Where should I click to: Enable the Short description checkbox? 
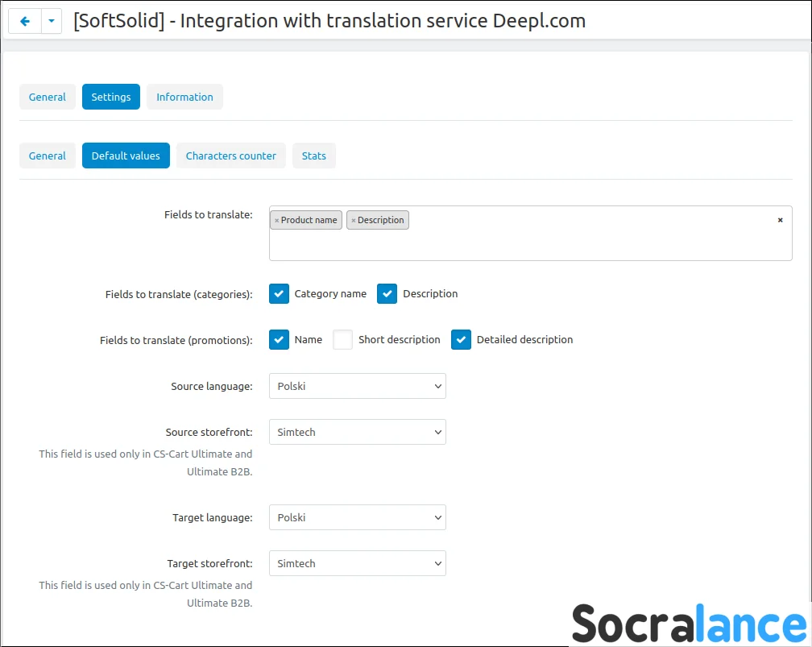tap(343, 340)
